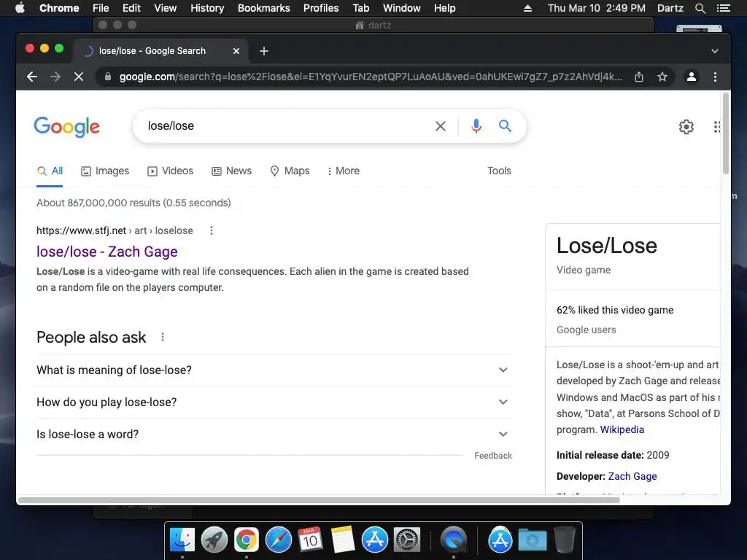Click the stfj.net result URL breadcrumb
This screenshot has height=560, width=747.
point(115,230)
